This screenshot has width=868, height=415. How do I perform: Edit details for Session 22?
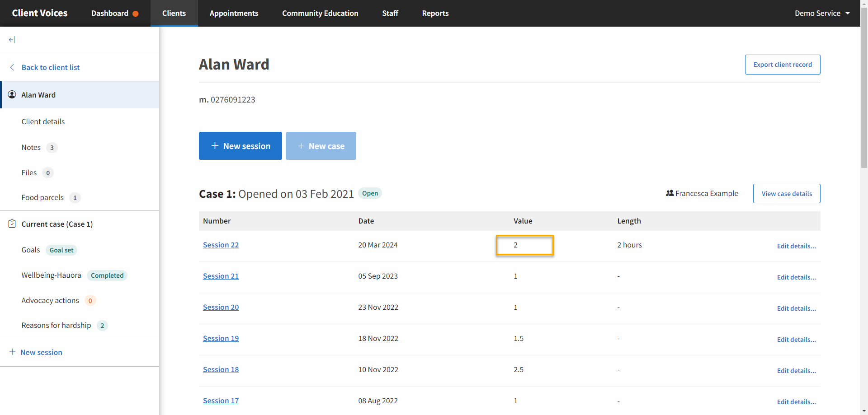point(797,246)
